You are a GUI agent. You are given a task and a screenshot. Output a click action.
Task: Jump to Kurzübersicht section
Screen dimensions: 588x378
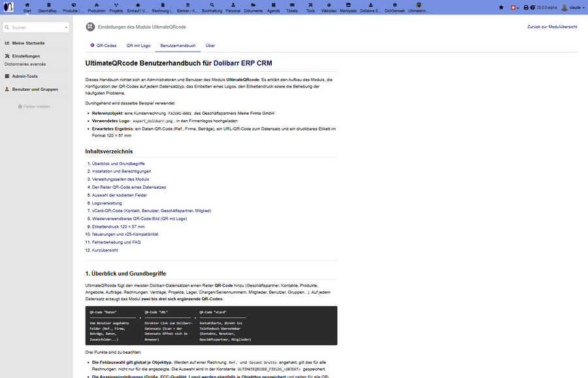pyautogui.click(x=105, y=250)
